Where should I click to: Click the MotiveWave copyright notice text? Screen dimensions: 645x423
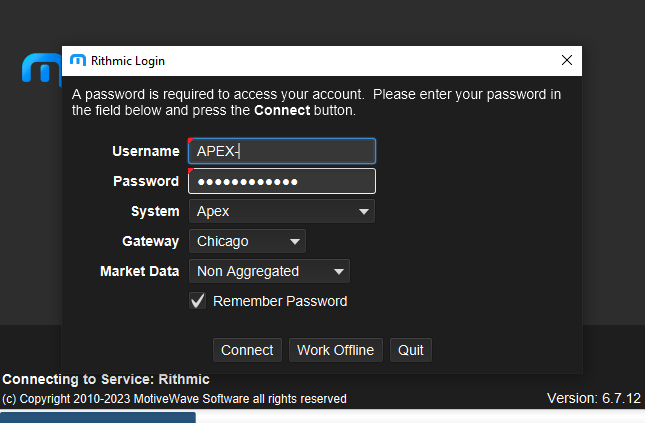coord(174,399)
